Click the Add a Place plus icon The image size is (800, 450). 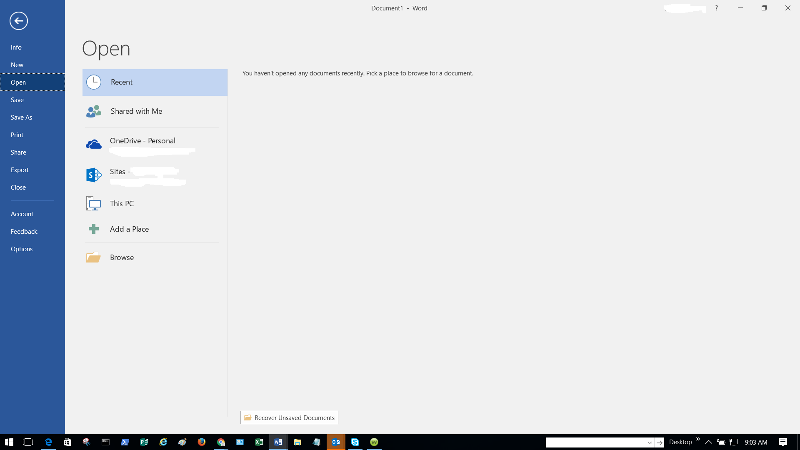[x=94, y=229]
